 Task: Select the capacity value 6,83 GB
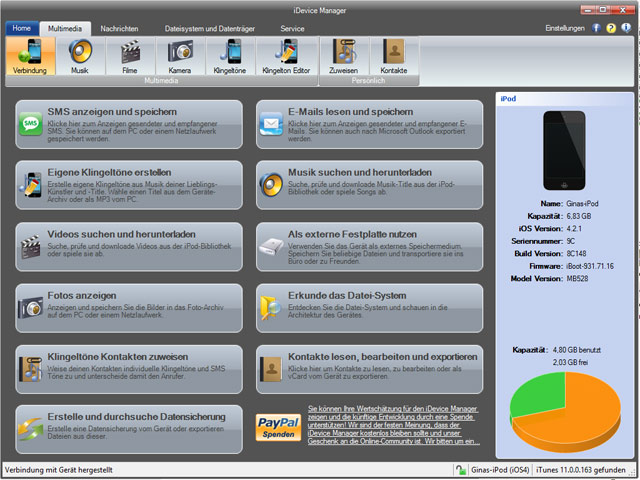[578, 216]
